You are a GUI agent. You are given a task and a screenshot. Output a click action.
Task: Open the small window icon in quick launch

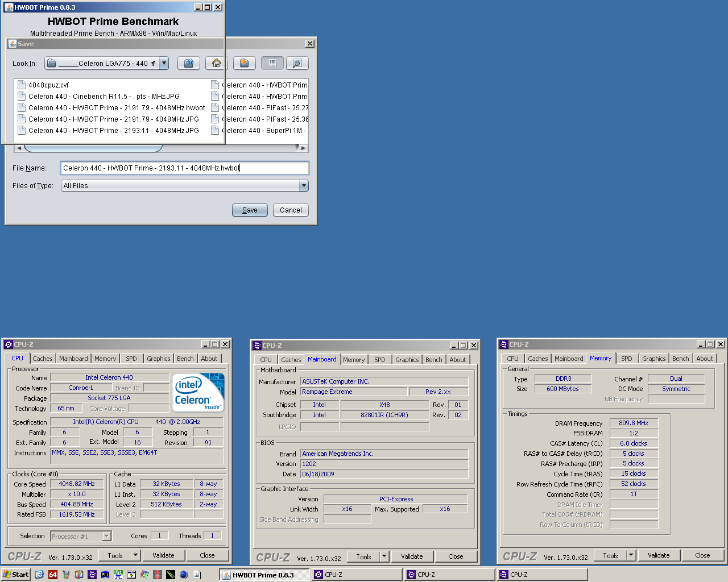[x=131, y=575]
